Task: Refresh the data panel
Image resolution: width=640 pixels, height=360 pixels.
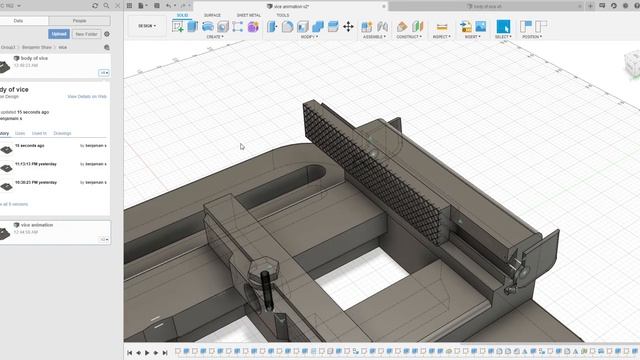Action: [95, 6]
